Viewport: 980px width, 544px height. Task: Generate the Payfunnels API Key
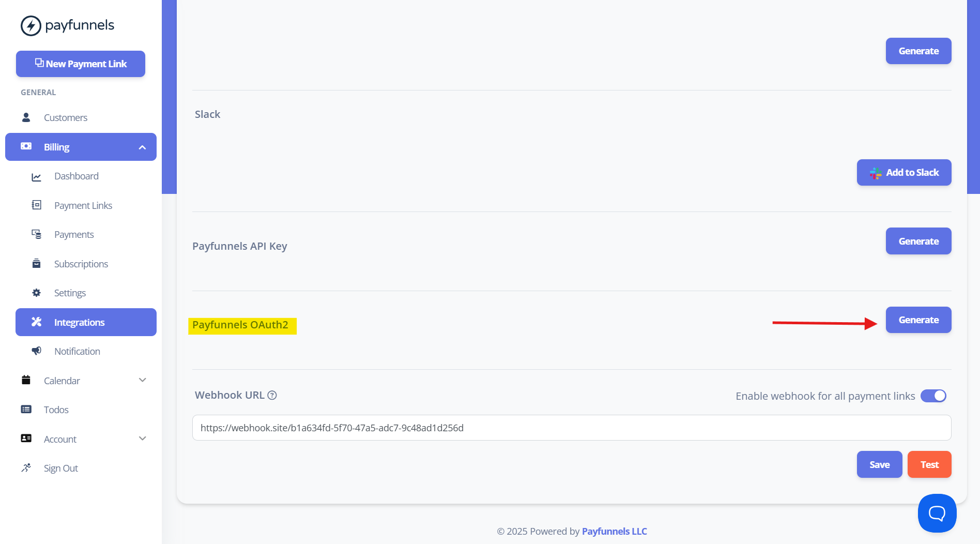click(x=918, y=241)
